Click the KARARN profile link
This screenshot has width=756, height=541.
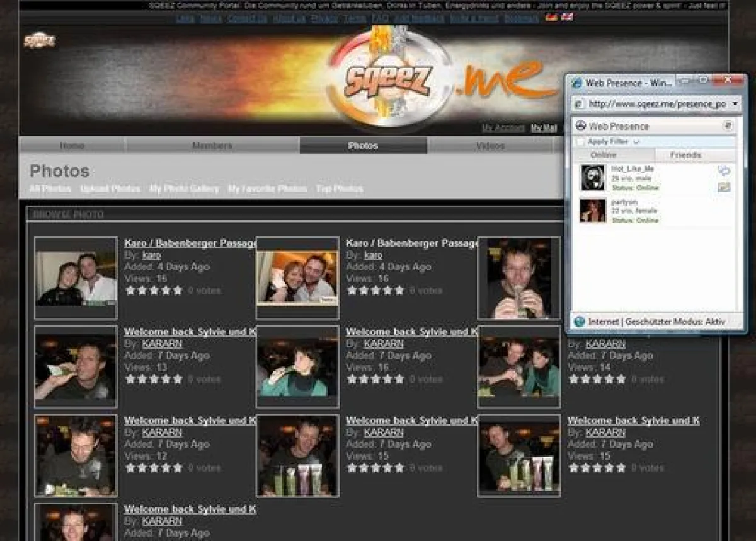coord(163,344)
